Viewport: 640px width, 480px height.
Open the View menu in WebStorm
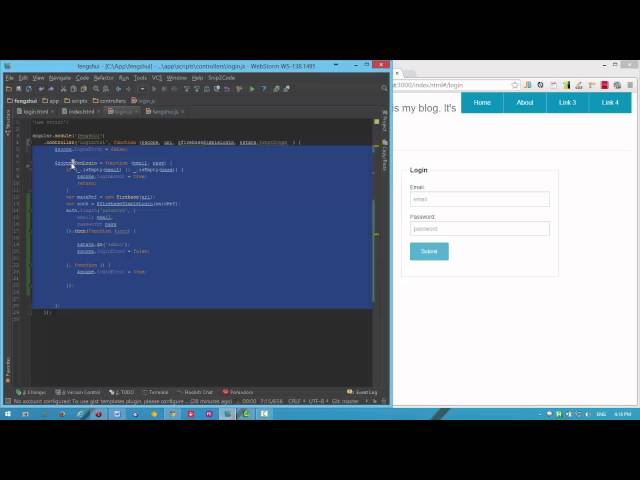click(x=38, y=78)
